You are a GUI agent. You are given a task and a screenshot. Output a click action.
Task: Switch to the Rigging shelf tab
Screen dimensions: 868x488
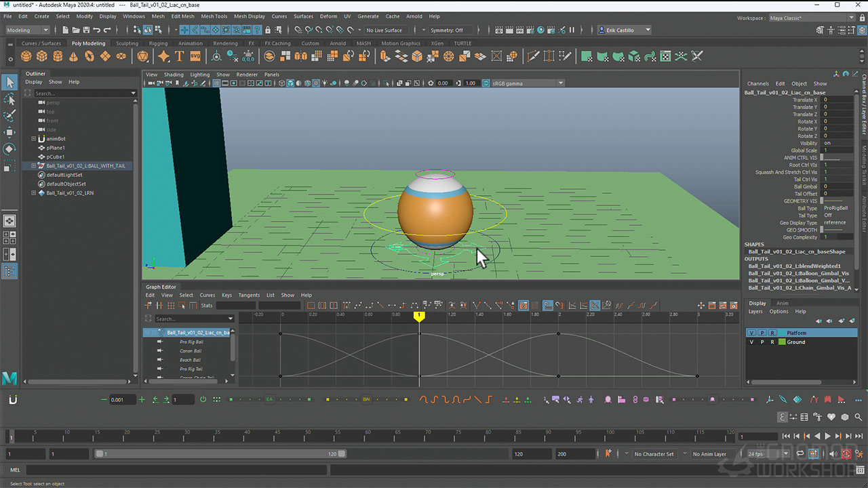158,43
